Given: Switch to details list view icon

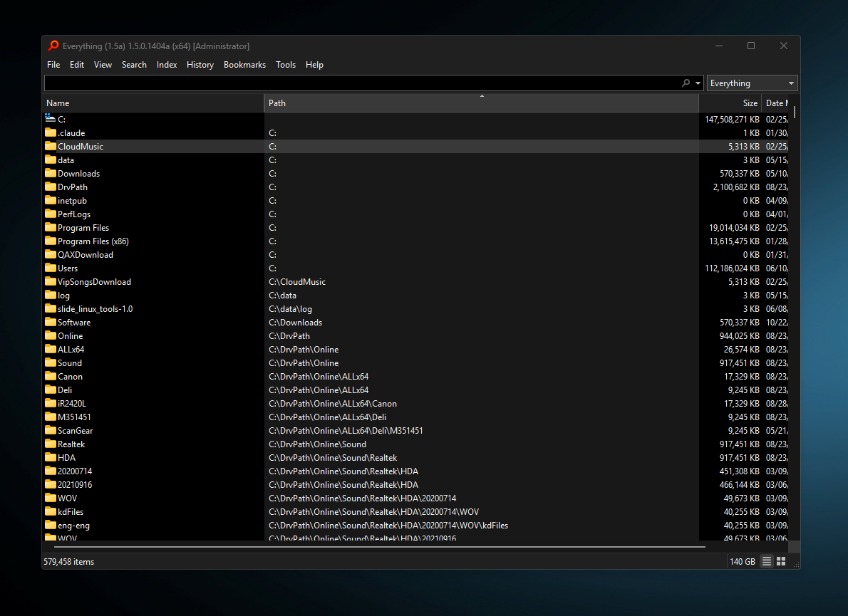Looking at the screenshot, I should pyautogui.click(x=767, y=562).
